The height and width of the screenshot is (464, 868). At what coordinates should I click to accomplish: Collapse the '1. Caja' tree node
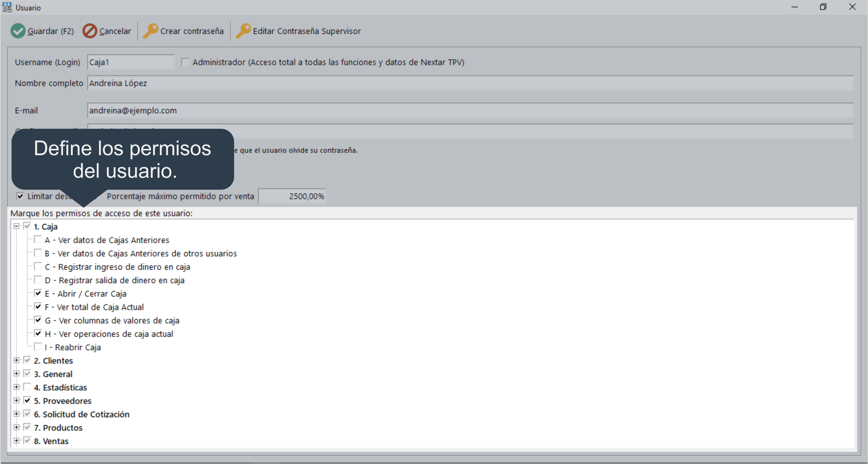(16, 226)
